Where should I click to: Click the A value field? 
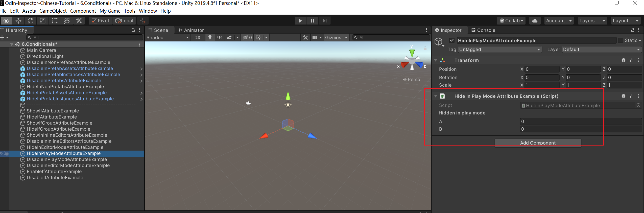(581, 122)
